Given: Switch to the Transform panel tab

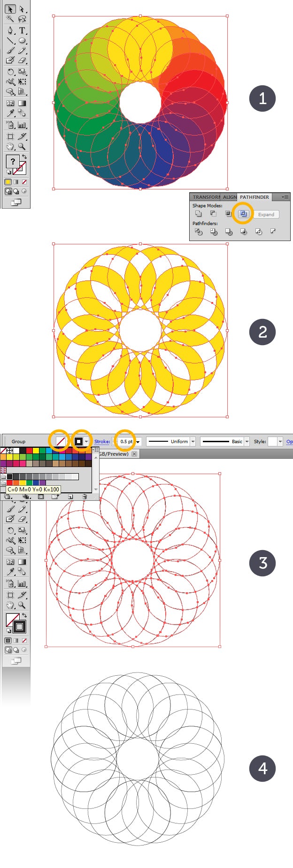Looking at the screenshot, I should pos(206,197).
